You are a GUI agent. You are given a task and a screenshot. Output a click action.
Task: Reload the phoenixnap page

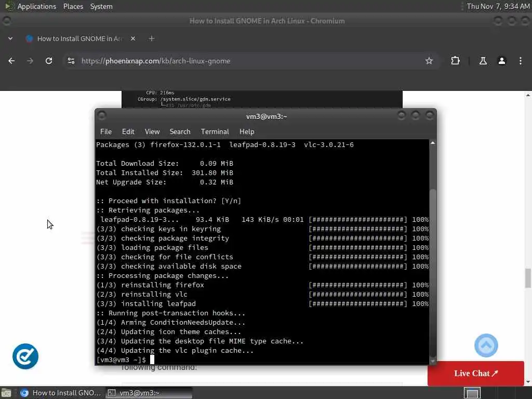(49, 61)
